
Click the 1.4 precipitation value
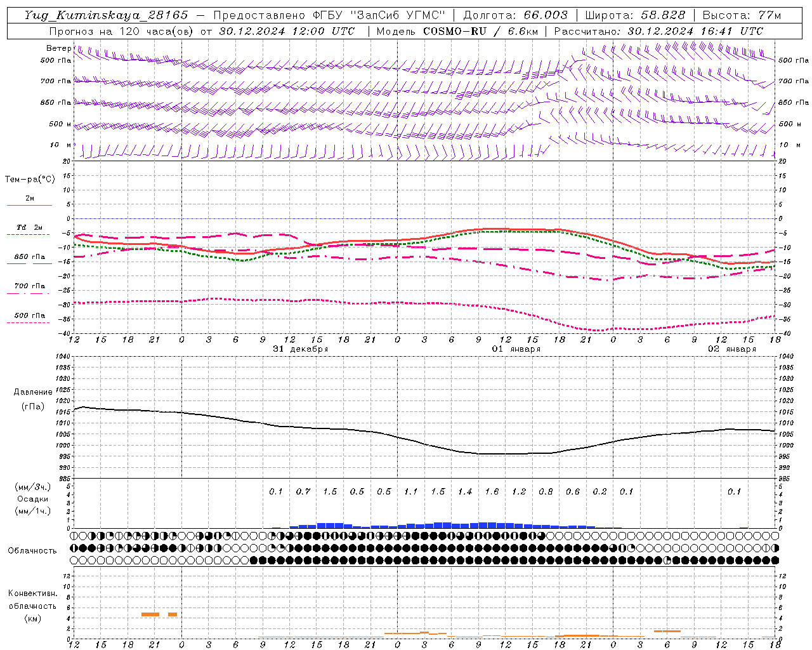pyautogui.click(x=465, y=491)
